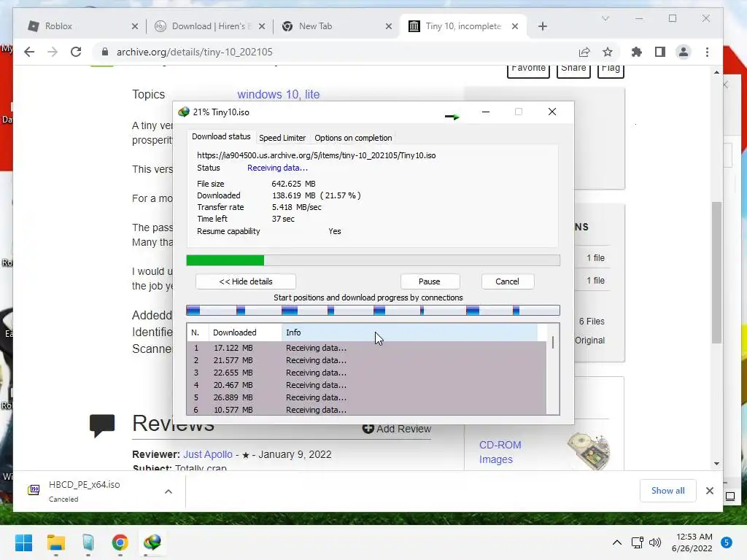Switch to New Tab tab
Image resolution: width=747 pixels, height=560 pixels.
click(336, 26)
